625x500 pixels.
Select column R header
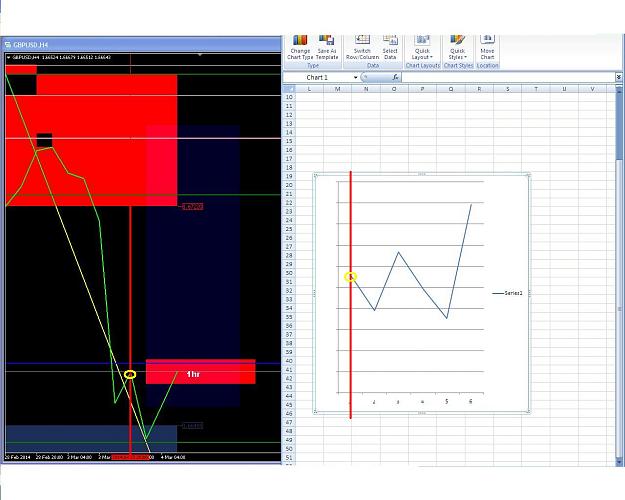(x=479, y=89)
